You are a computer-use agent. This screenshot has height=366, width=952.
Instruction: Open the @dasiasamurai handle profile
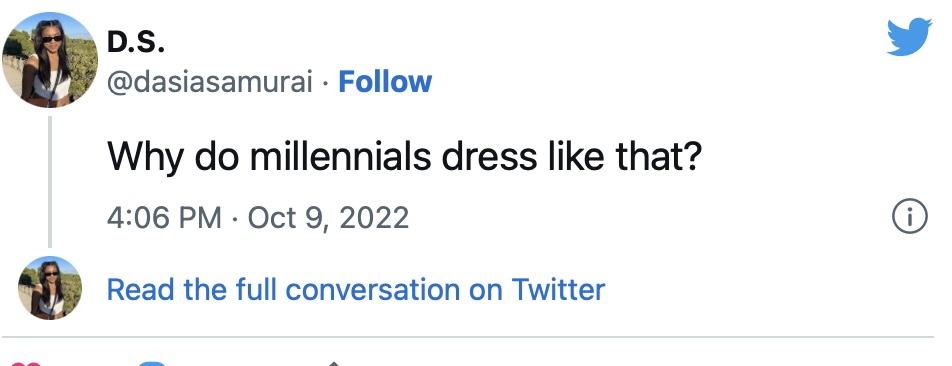click(210, 83)
